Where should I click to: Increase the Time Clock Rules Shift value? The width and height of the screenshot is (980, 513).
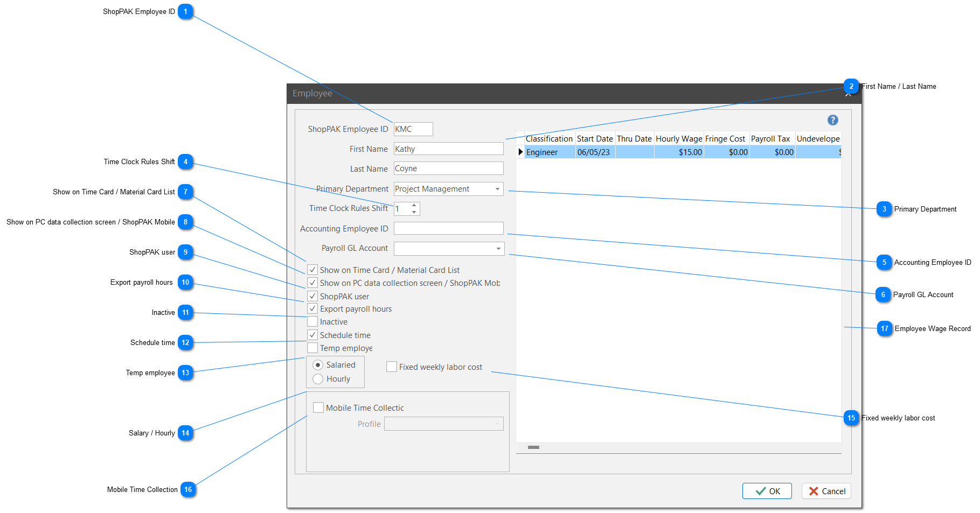[x=414, y=205]
